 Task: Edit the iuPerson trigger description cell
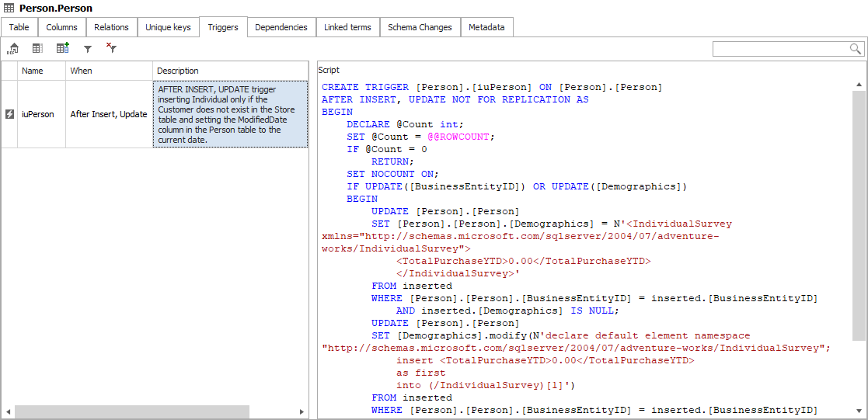point(230,114)
